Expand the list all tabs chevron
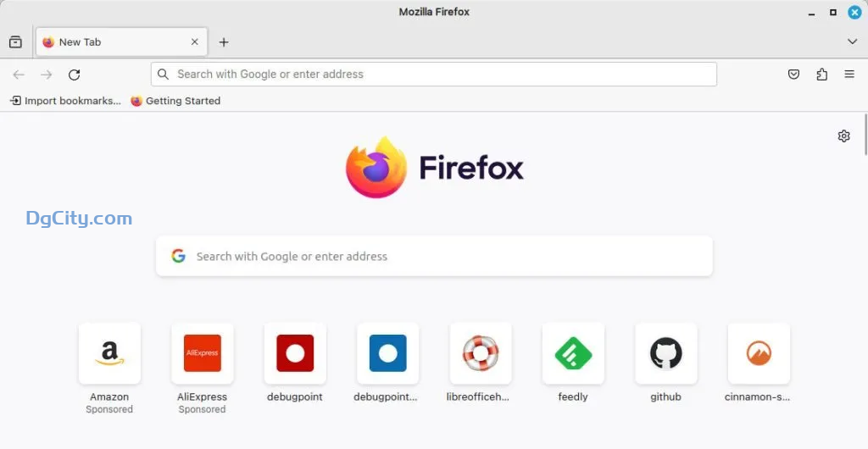The image size is (868, 449). coord(853,42)
